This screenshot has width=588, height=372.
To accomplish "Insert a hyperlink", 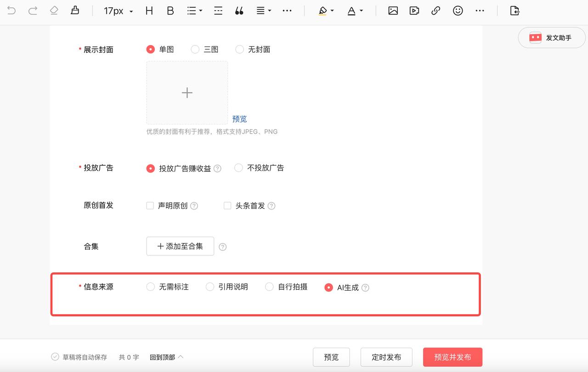I will point(435,10).
